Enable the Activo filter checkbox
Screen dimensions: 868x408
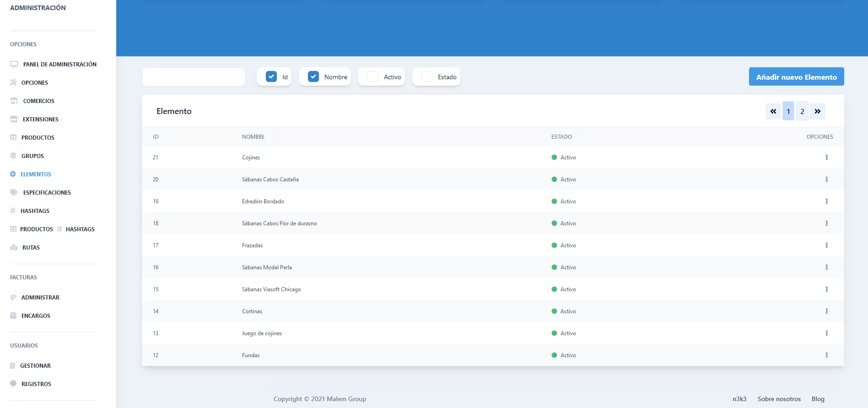click(x=373, y=76)
